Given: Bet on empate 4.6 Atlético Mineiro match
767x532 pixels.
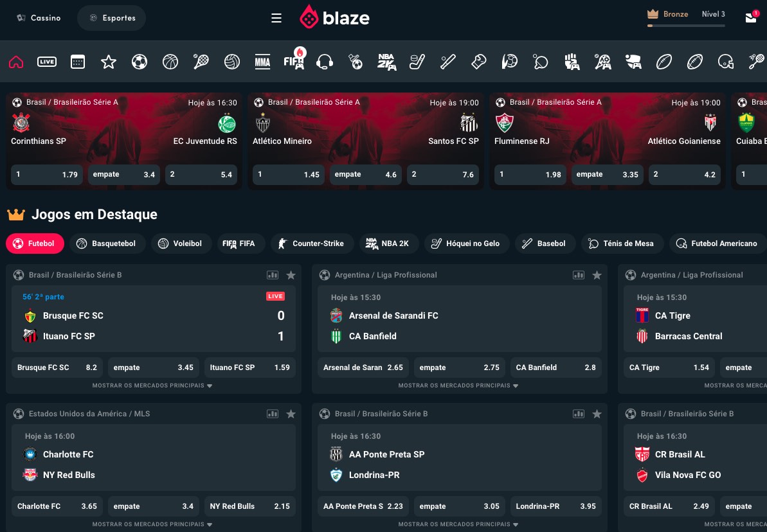Looking at the screenshot, I should coord(365,175).
